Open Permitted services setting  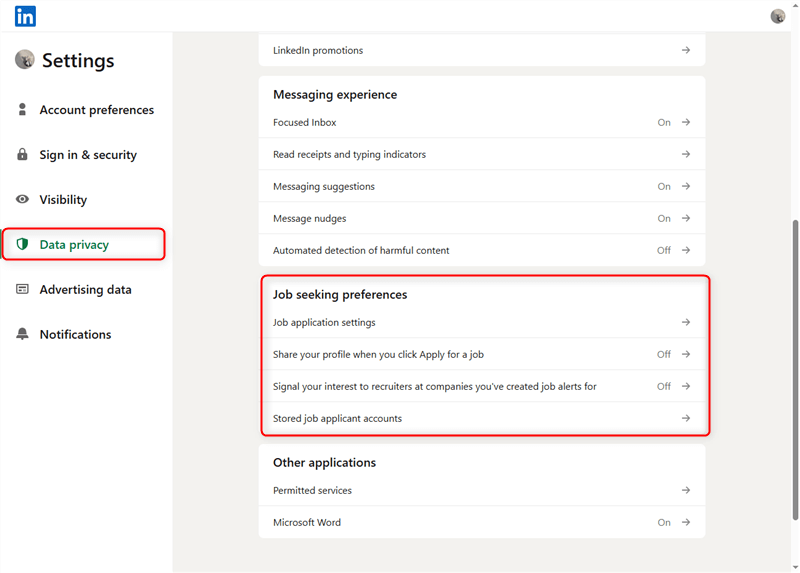(x=482, y=490)
